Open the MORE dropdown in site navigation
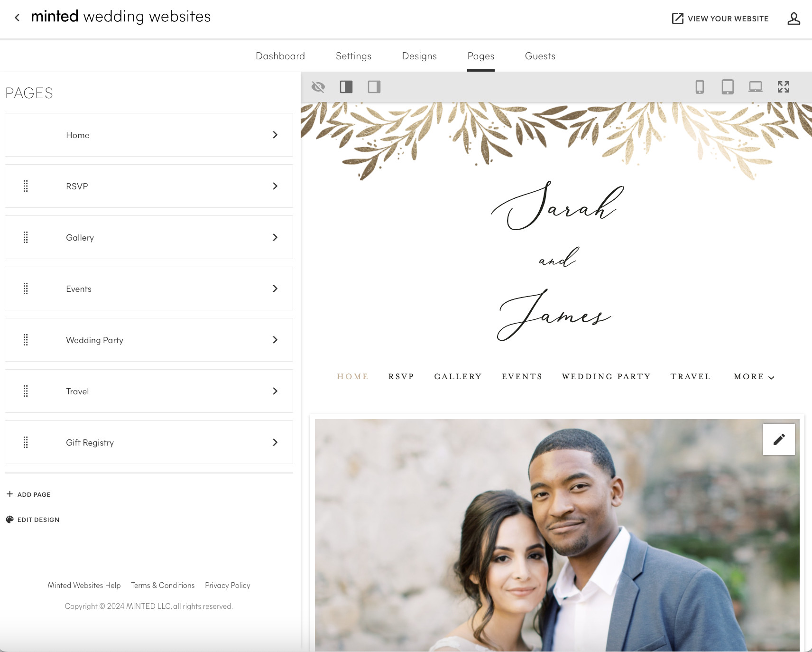 point(754,377)
